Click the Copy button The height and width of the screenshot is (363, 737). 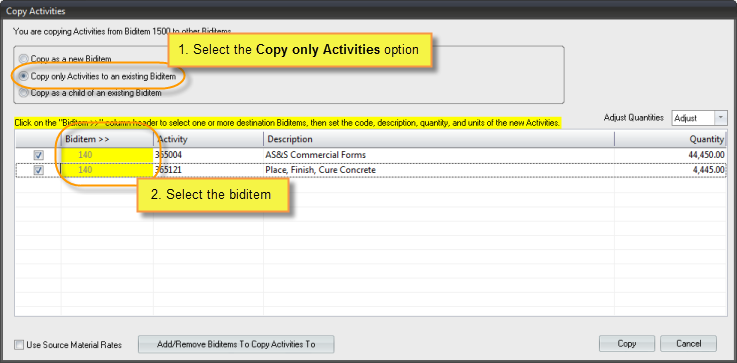pyautogui.click(x=627, y=344)
